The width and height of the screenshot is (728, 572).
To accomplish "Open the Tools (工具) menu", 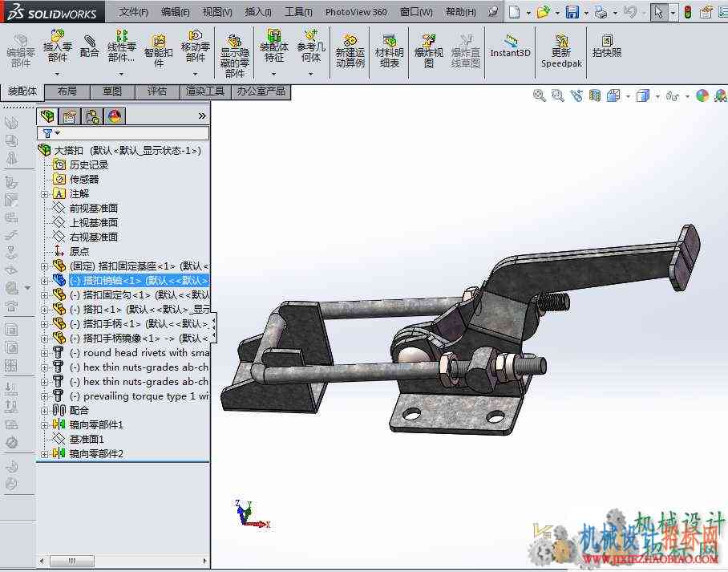I will (x=298, y=12).
